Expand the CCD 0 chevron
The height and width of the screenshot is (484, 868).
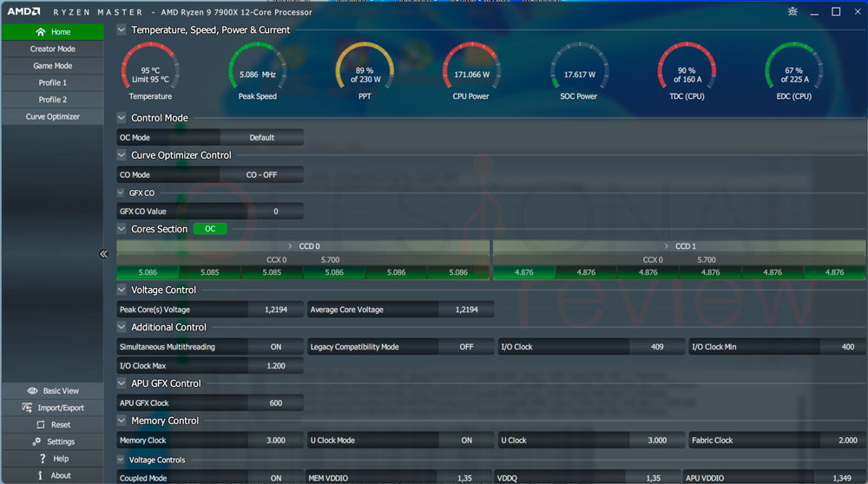click(x=290, y=246)
